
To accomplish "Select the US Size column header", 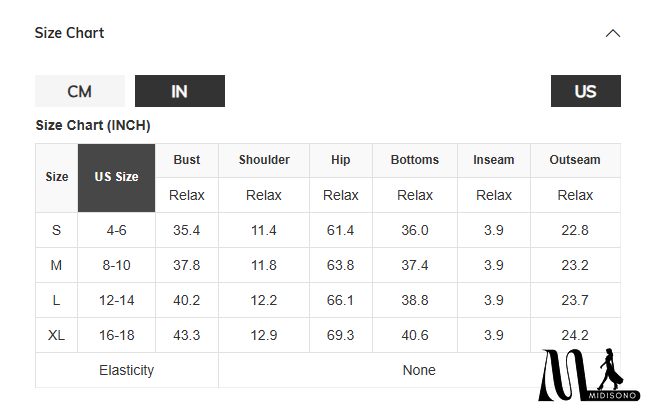I will [117, 177].
